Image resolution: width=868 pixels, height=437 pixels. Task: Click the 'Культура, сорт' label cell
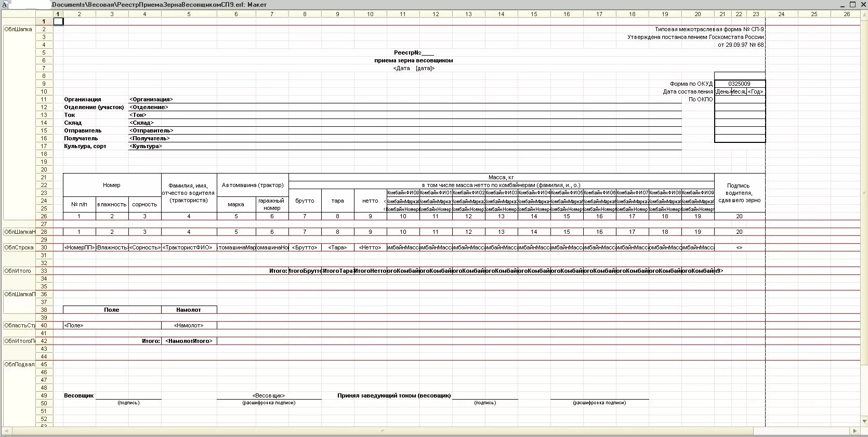click(85, 146)
